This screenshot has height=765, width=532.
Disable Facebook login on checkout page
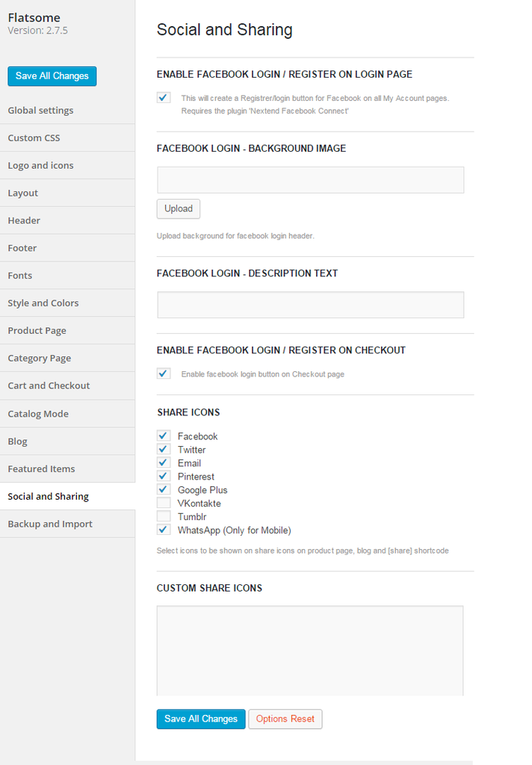click(x=164, y=374)
